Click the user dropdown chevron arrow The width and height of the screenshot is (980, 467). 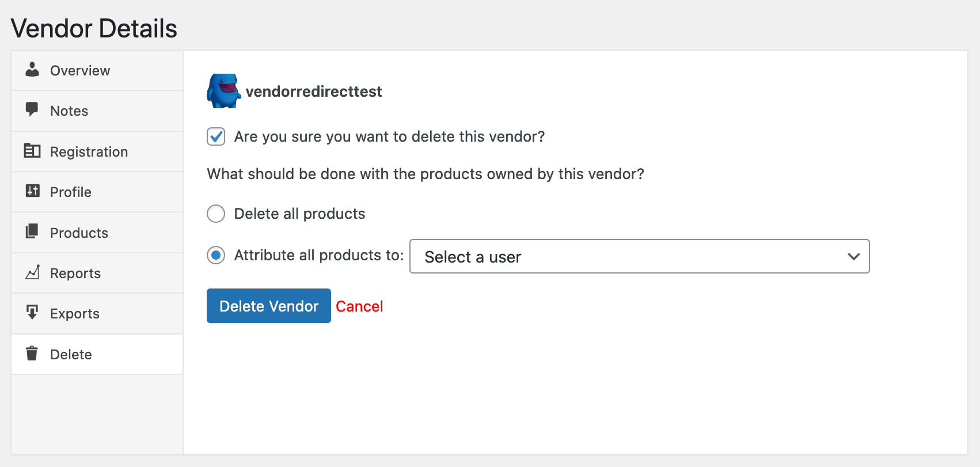tap(853, 256)
